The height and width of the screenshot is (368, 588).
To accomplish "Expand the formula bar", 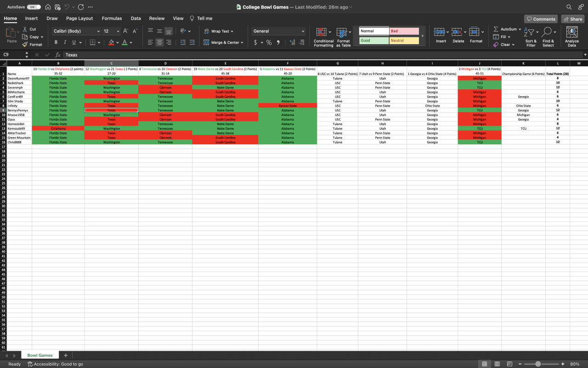I will pos(585,55).
